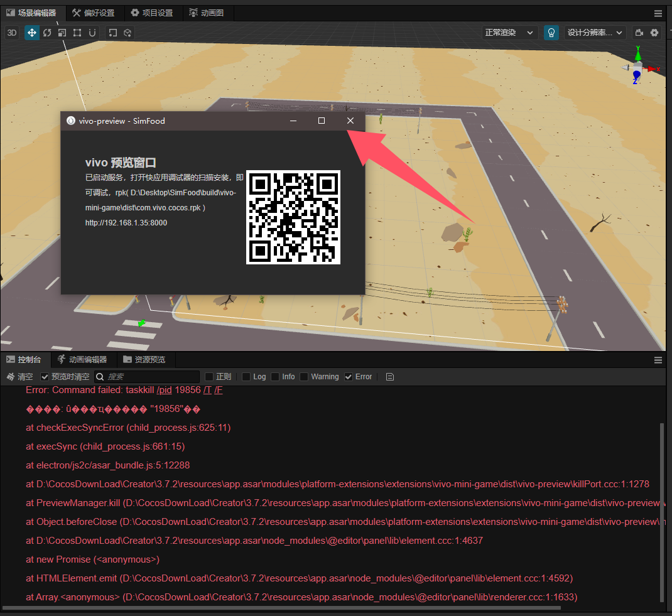Switch to the 控制台 console tab
672x616 pixels.
coord(24,359)
